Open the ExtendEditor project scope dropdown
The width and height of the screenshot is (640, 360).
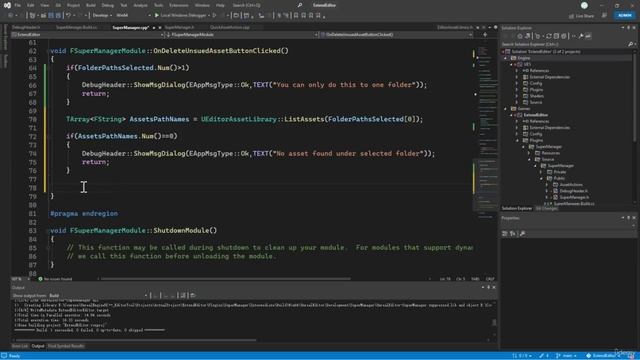tap(88, 35)
